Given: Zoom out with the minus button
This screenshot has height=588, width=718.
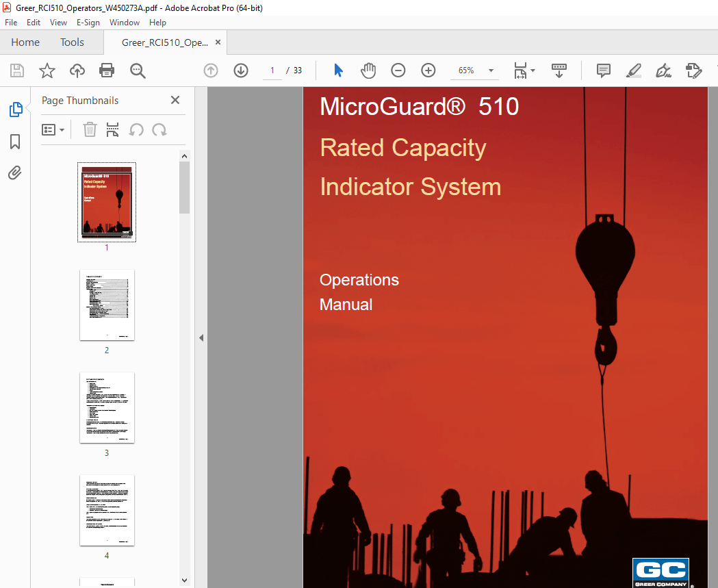Looking at the screenshot, I should pos(398,71).
